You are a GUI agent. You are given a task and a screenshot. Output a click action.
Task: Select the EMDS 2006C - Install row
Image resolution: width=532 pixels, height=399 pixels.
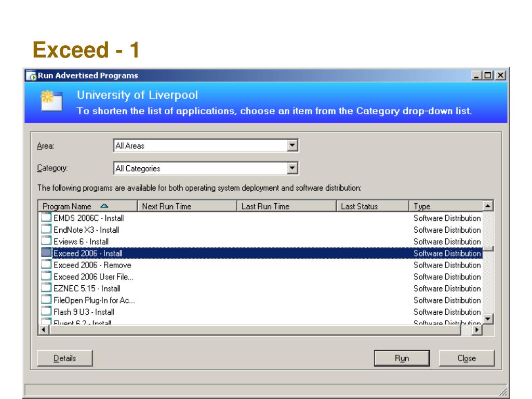[261, 218]
